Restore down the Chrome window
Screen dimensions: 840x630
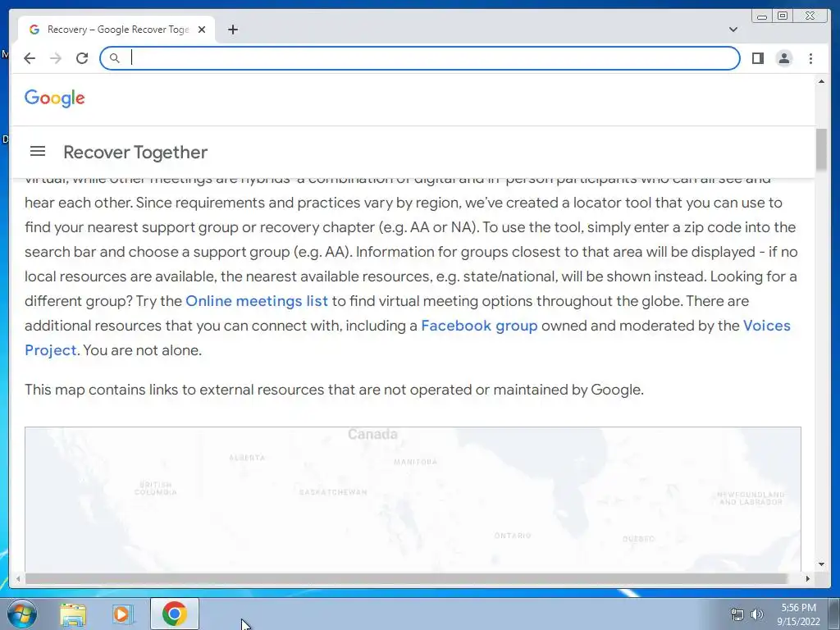point(782,16)
